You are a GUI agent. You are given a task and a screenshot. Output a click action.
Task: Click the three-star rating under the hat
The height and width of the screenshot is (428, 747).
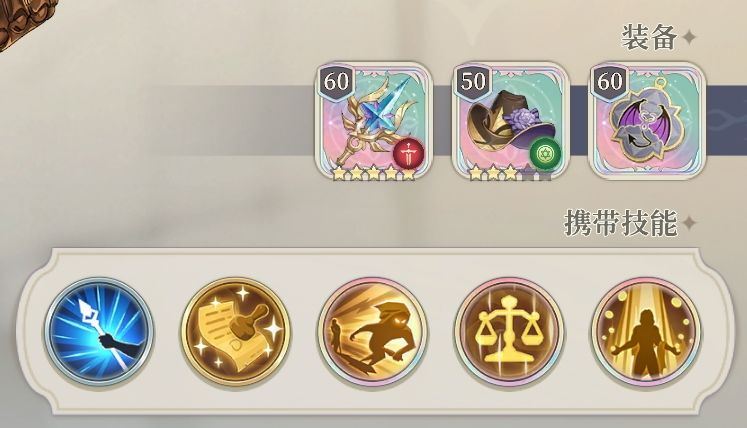tap(493, 174)
